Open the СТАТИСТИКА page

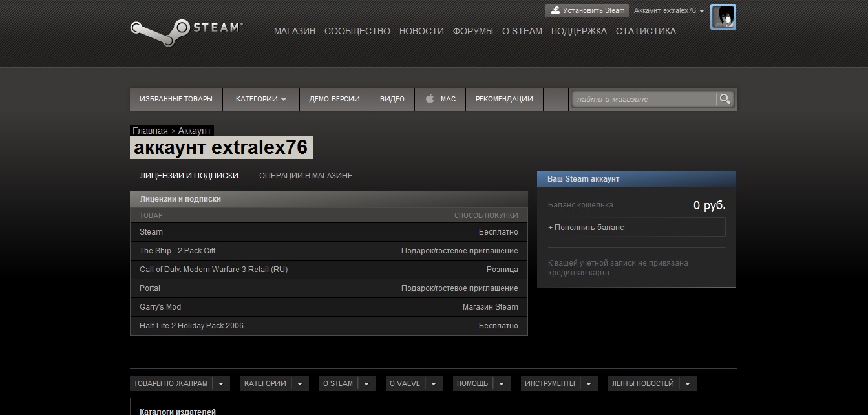646,31
